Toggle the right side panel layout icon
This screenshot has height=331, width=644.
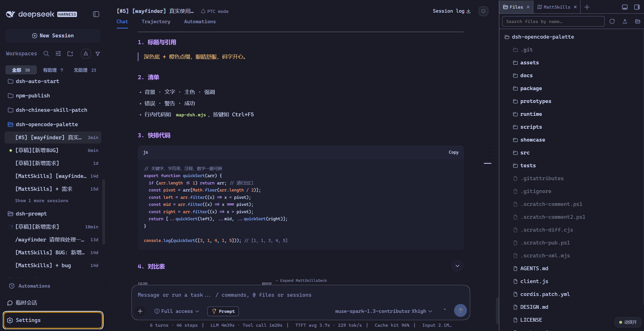tap(637, 7)
